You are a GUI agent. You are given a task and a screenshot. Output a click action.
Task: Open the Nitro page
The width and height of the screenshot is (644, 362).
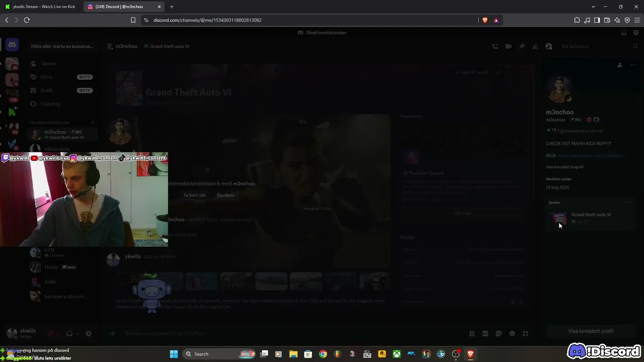[x=61, y=77]
